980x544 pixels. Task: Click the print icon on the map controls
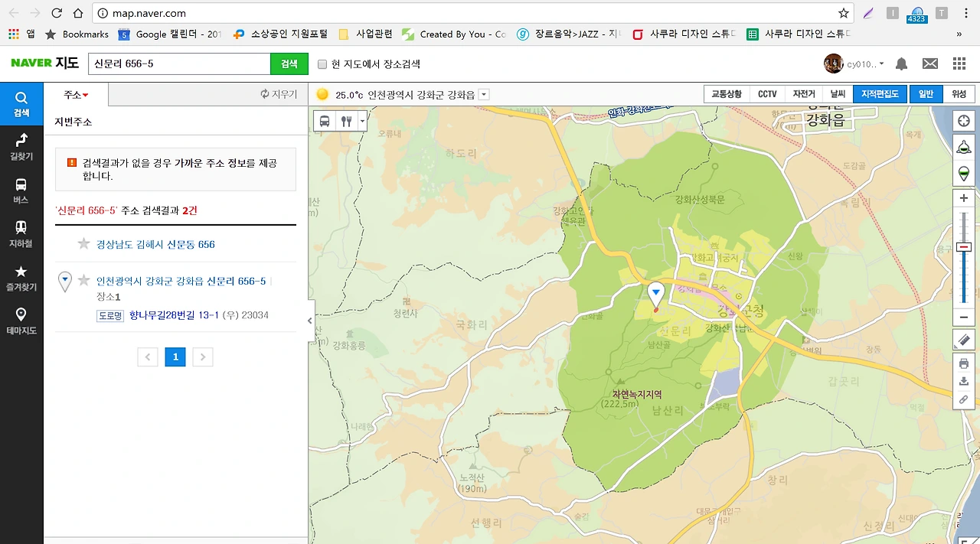pos(963,363)
